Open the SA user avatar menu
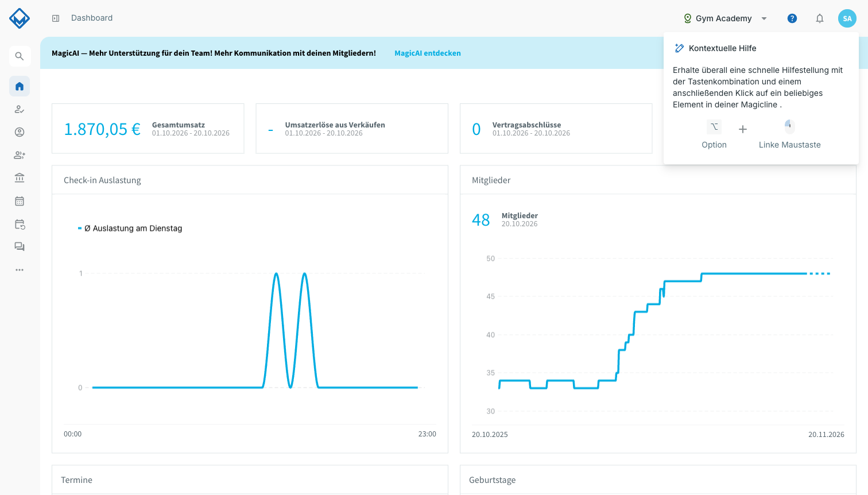Viewport: 868px width, 495px height. click(x=847, y=18)
